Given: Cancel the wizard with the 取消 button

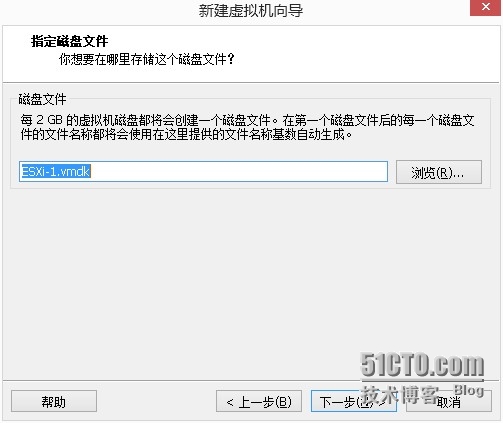Looking at the screenshot, I should [449, 401].
